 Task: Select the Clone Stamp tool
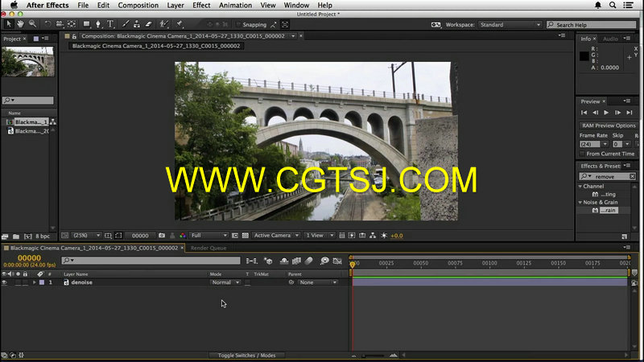tap(137, 24)
